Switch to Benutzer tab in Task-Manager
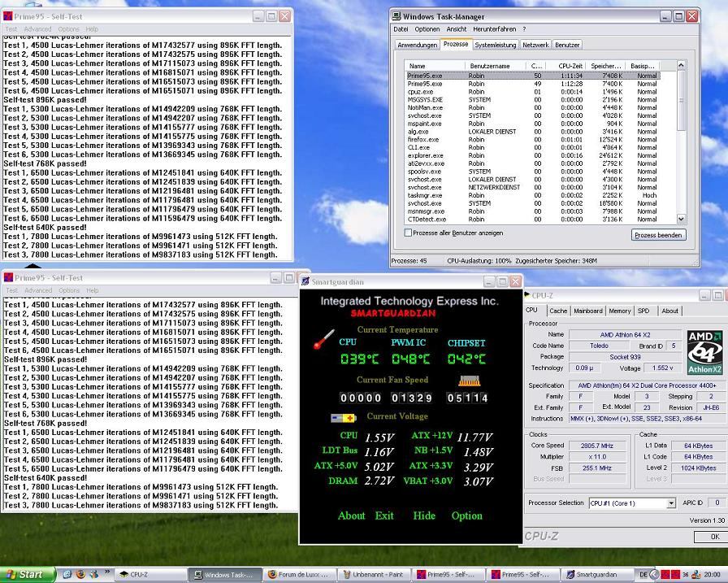This screenshot has width=728, height=583. pyautogui.click(x=567, y=45)
